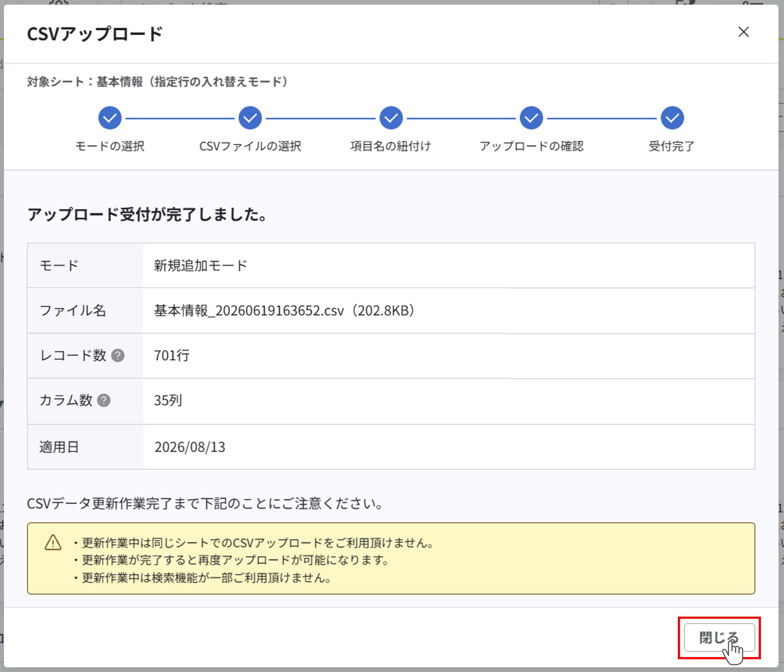Click the アップロード受付が完了しました heading
Screen dimensions: 784x672
point(147,214)
